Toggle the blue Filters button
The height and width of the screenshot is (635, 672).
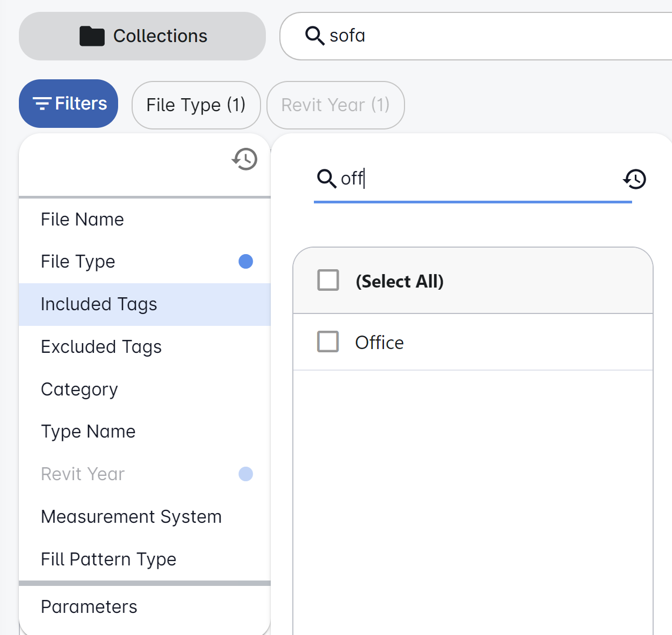pyautogui.click(x=68, y=104)
